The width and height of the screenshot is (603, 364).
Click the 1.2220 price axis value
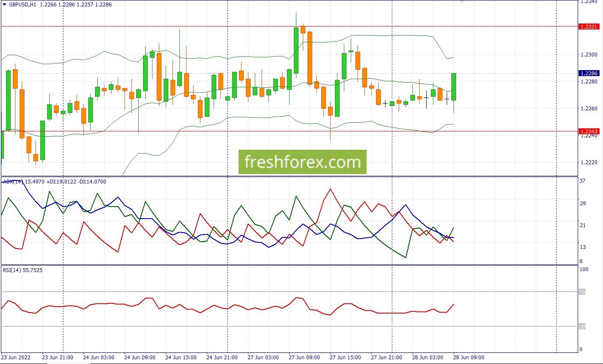(588, 163)
